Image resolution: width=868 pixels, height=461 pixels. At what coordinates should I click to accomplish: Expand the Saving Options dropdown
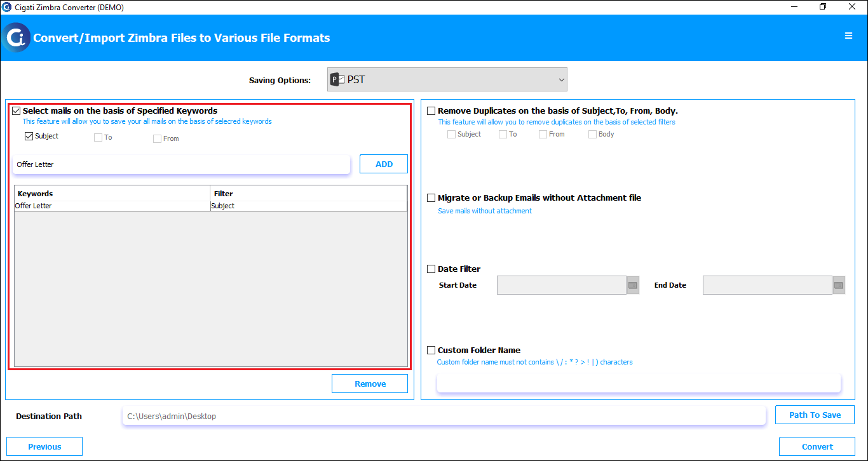pos(447,80)
